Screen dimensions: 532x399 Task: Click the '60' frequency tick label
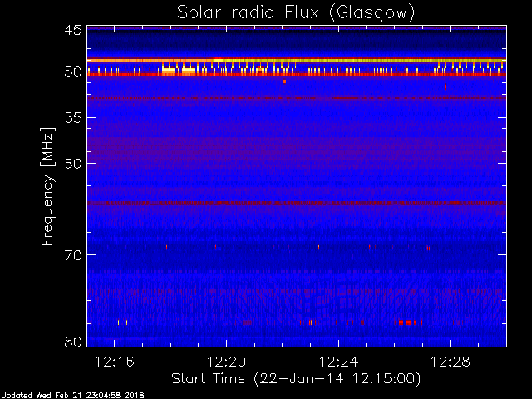coord(73,164)
